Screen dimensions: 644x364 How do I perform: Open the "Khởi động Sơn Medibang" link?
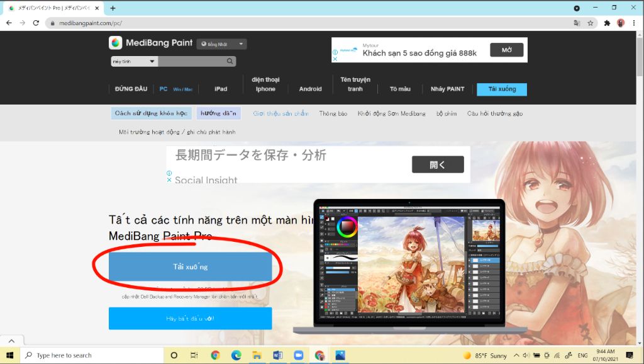click(x=391, y=113)
